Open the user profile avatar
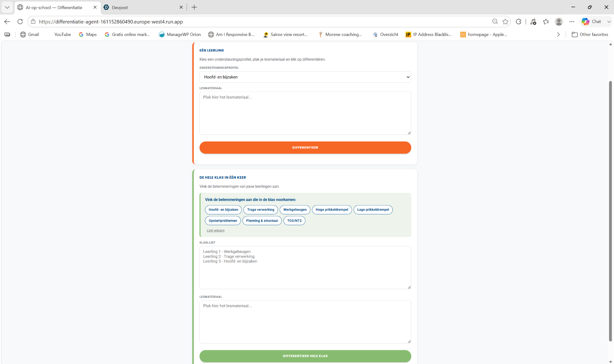The height and width of the screenshot is (364, 614). point(559,22)
